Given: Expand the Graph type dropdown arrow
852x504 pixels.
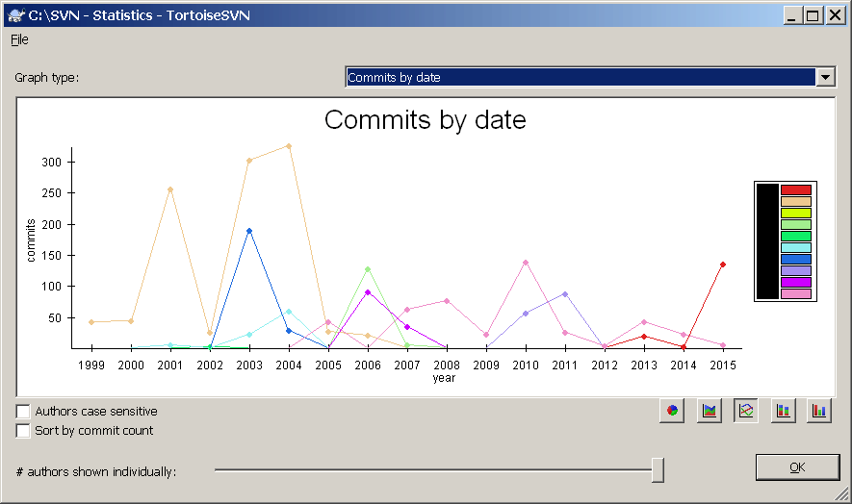Looking at the screenshot, I should pos(825,77).
